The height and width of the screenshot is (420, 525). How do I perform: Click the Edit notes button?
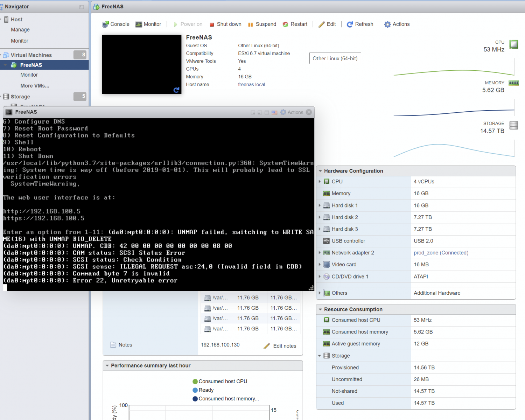[280, 346]
